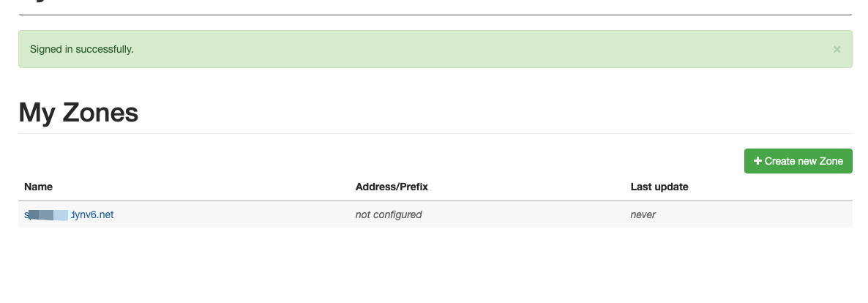
Task: Click the never last update cell
Action: 643,214
